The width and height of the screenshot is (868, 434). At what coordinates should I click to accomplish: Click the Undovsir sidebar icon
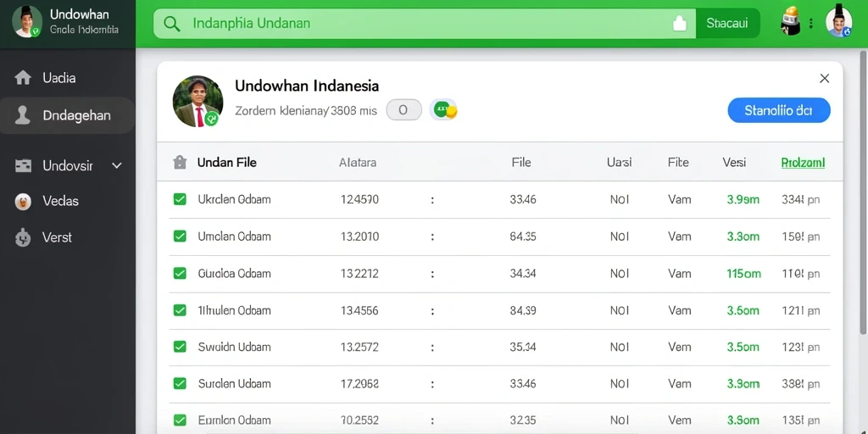[23, 165]
